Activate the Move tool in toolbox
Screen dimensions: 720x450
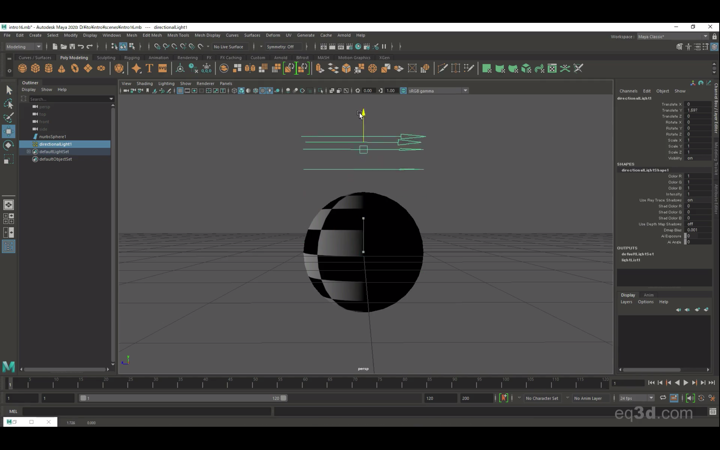click(8, 131)
